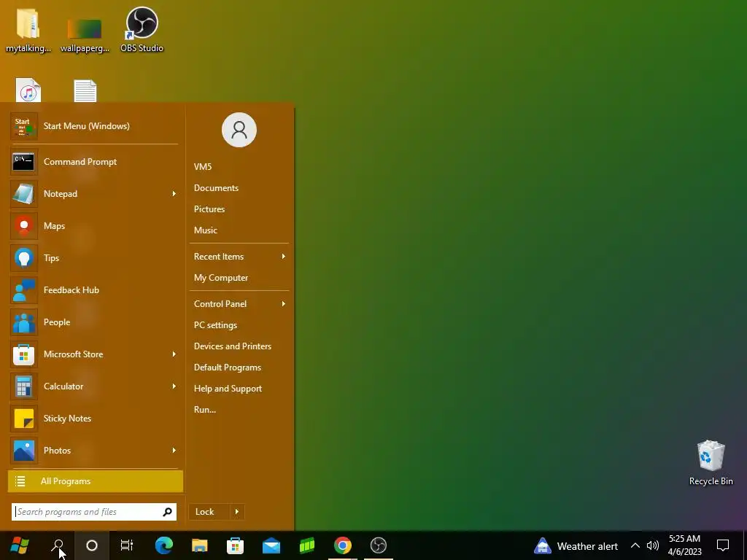The image size is (747, 560).
Task: Open the Recycle Bin desktop icon
Action: coord(711,463)
